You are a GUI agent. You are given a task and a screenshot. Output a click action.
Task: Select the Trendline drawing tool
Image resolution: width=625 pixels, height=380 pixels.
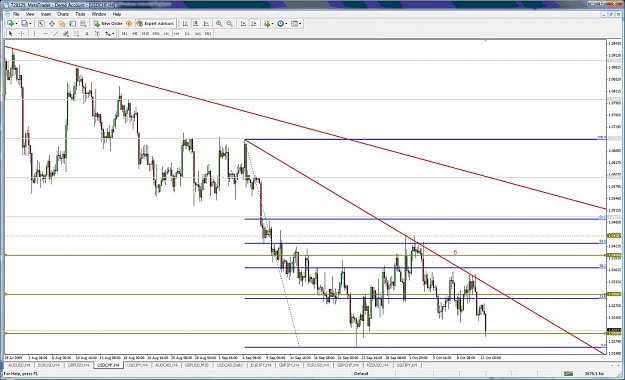point(56,33)
